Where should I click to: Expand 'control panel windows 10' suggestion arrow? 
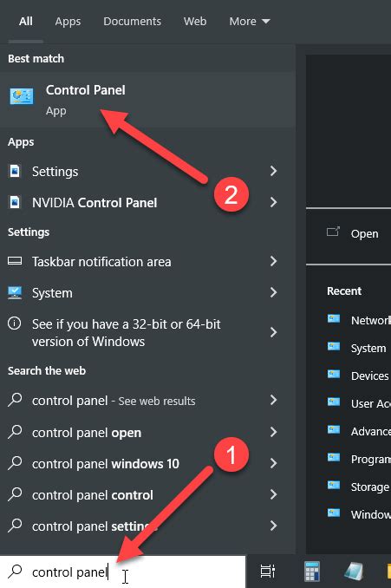tap(274, 463)
